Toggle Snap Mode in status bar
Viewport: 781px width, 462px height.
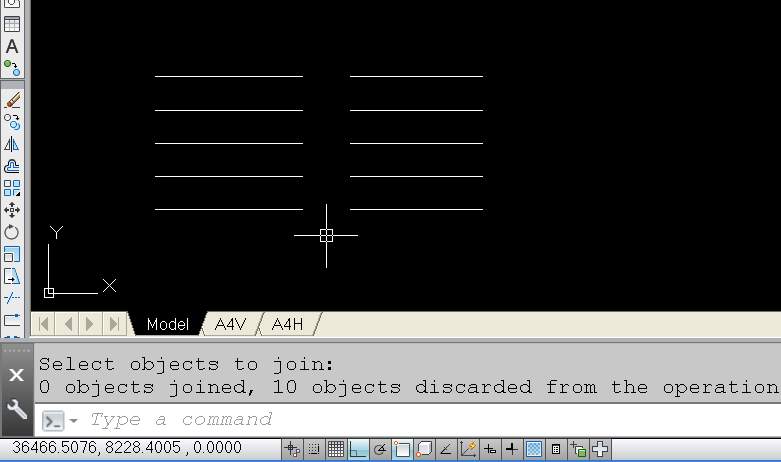[314, 450]
